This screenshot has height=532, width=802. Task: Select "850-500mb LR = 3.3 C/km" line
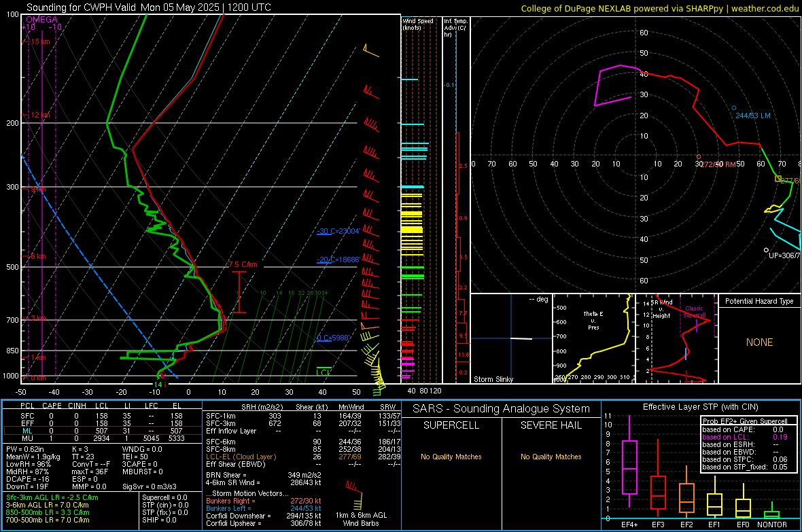[48, 512]
